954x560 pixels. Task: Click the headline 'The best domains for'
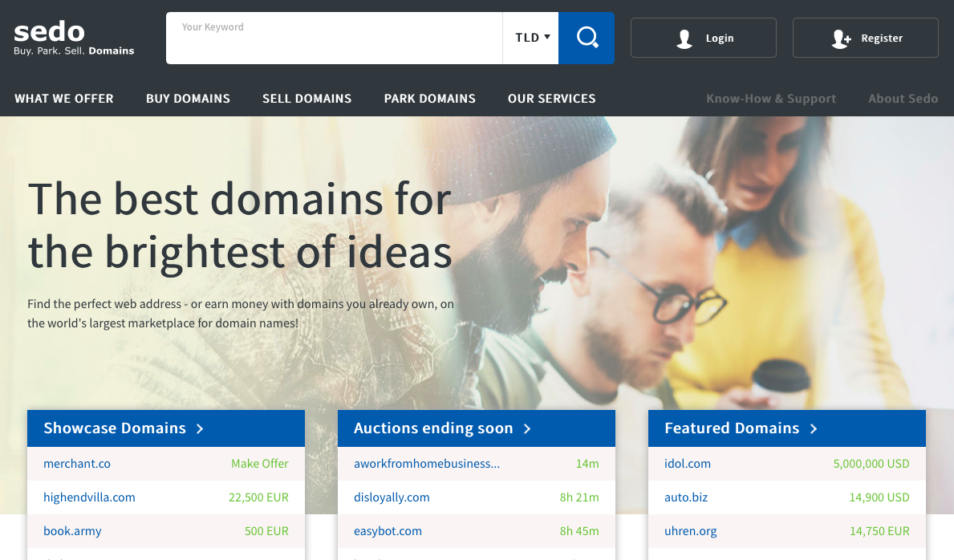[x=240, y=199]
